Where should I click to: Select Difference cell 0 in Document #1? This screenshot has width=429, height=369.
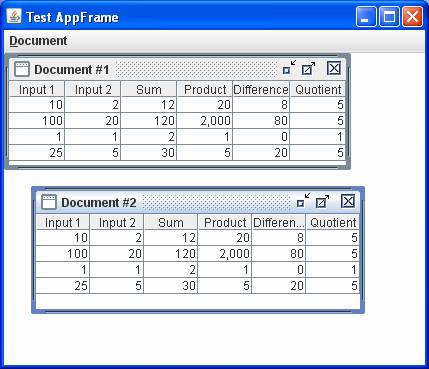click(x=261, y=137)
